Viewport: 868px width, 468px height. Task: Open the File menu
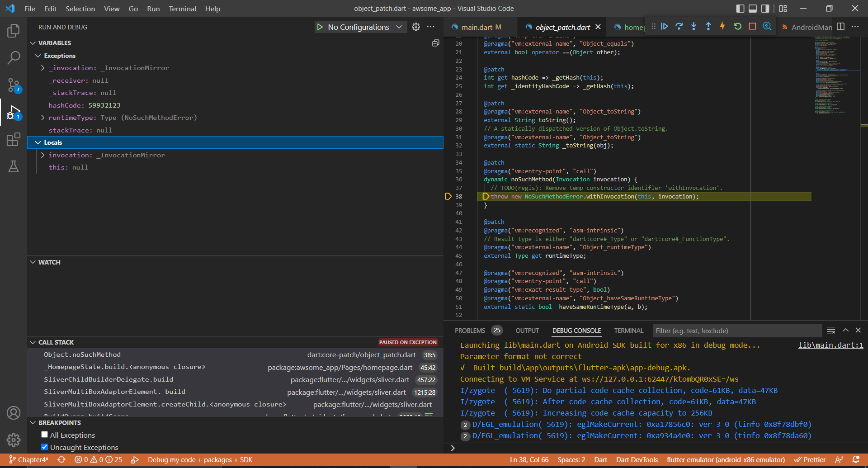click(x=30, y=9)
